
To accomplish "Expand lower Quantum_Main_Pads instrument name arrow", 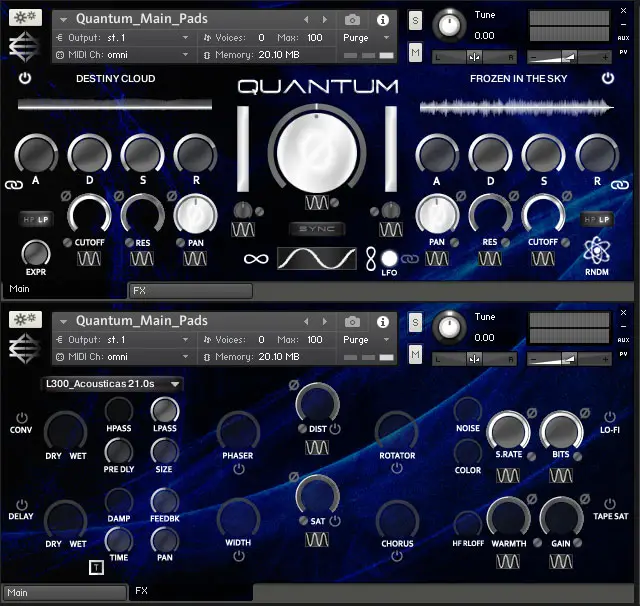I will point(63,322).
